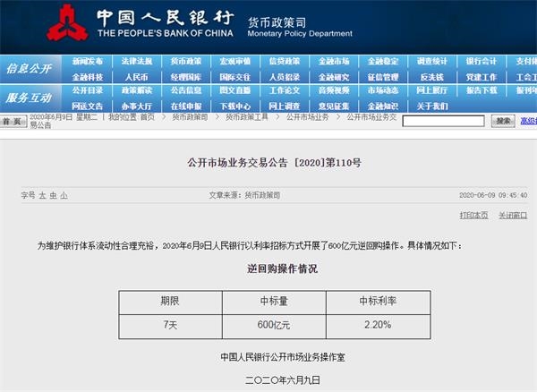
Task: Open 经理国库 navigation item
Action: click(x=186, y=77)
